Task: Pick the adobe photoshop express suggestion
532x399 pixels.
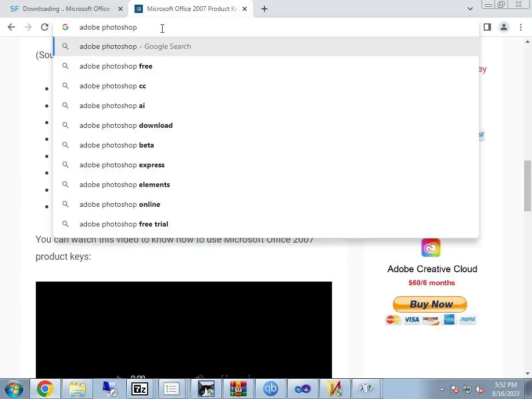Action: pos(266,165)
